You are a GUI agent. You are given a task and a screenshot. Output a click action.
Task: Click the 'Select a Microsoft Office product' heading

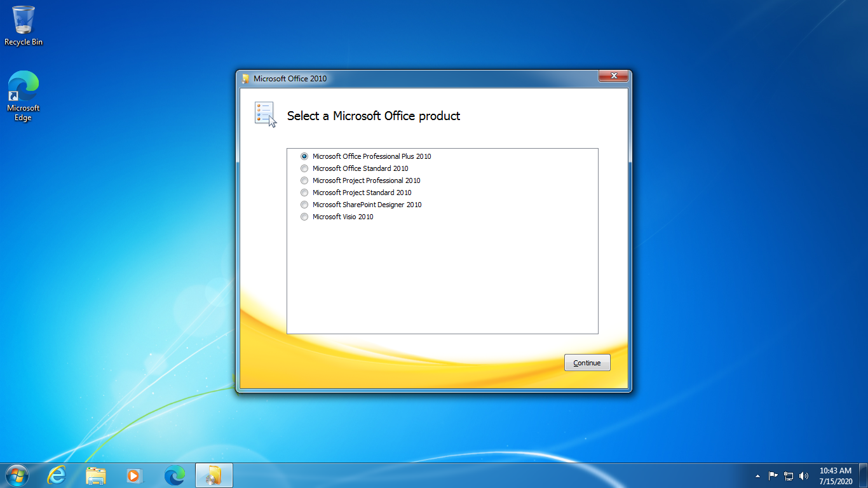(x=374, y=116)
